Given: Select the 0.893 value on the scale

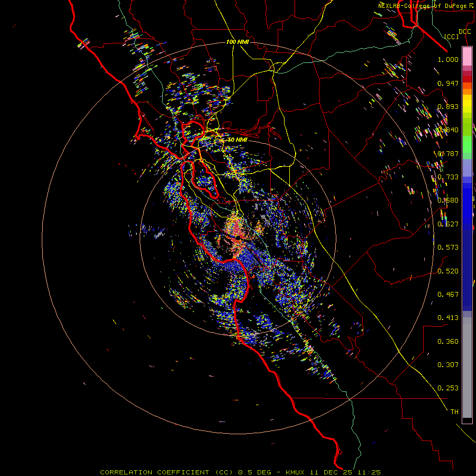Looking at the screenshot, I should click(x=448, y=106).
